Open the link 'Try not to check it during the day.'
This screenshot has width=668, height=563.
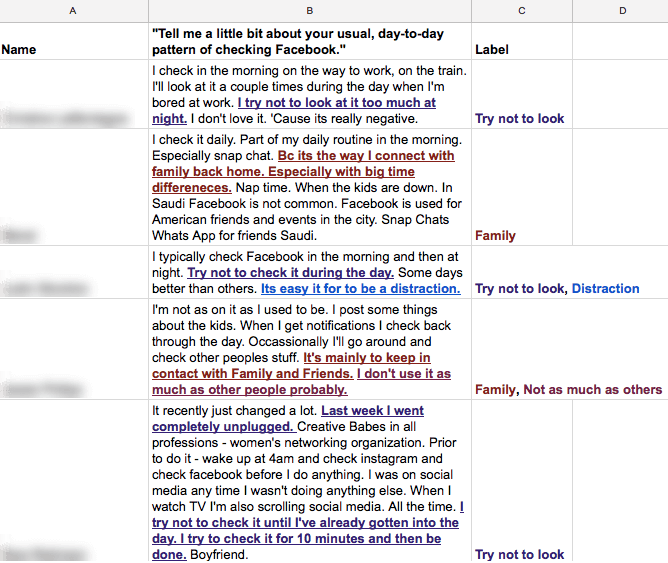coord(291,273)
